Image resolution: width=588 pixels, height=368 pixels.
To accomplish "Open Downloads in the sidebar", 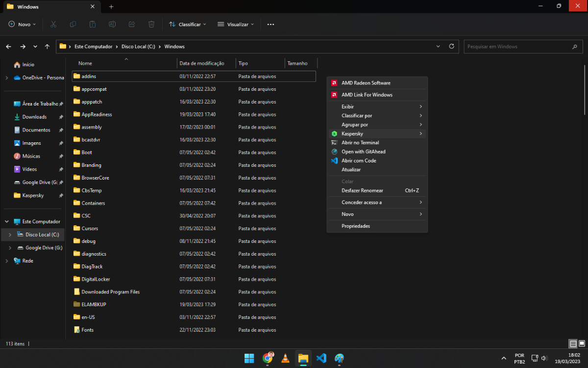I will 34,117.
